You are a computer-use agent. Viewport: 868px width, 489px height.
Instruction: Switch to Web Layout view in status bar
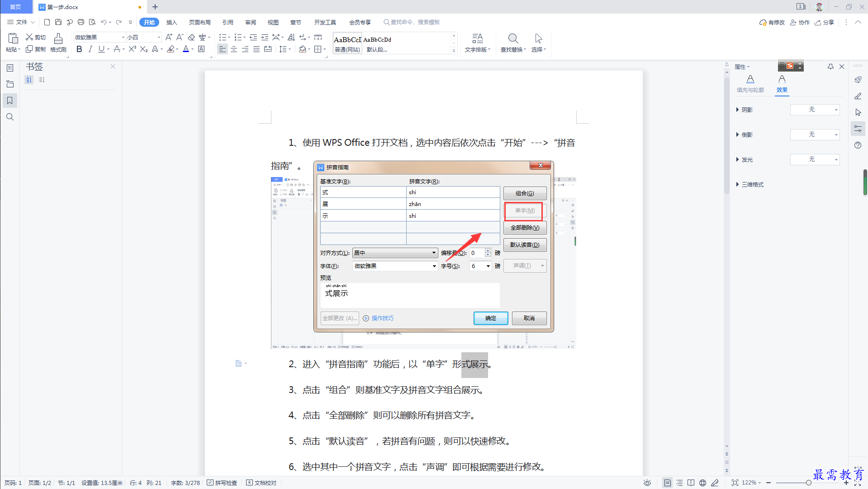point(702,483)
